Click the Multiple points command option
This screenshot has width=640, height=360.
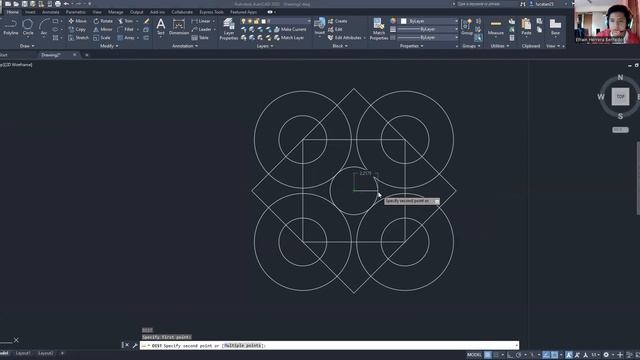[x=242, y=346]
